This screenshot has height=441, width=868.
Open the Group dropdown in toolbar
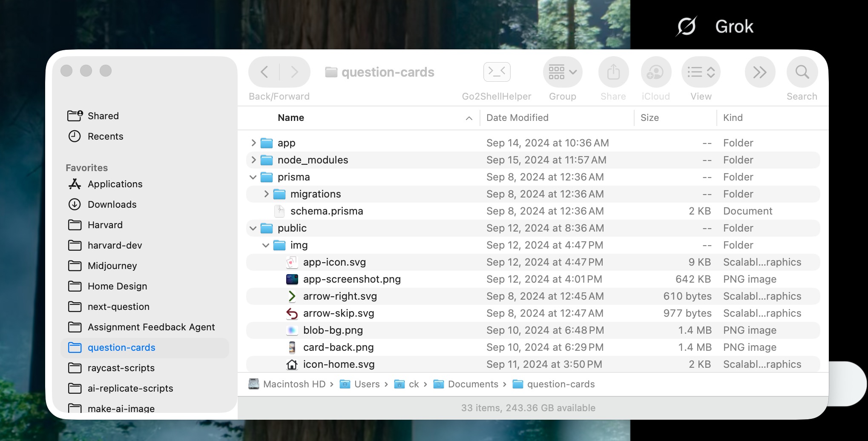point(562,72)
